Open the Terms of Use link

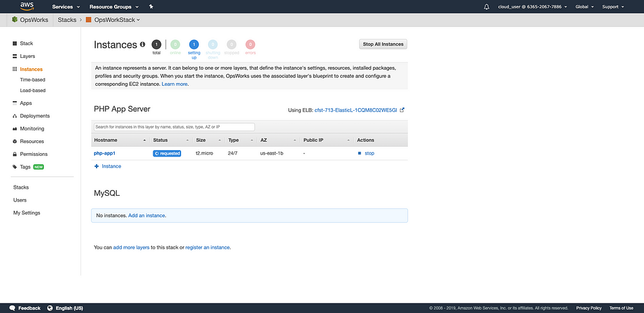point(621,308)
